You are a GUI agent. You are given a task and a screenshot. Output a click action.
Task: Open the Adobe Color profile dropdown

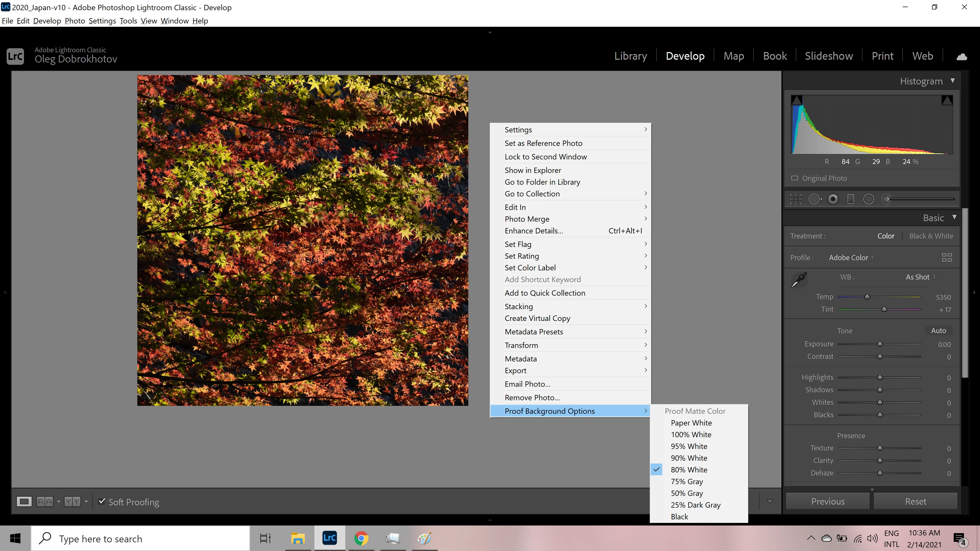click(851, 257)
